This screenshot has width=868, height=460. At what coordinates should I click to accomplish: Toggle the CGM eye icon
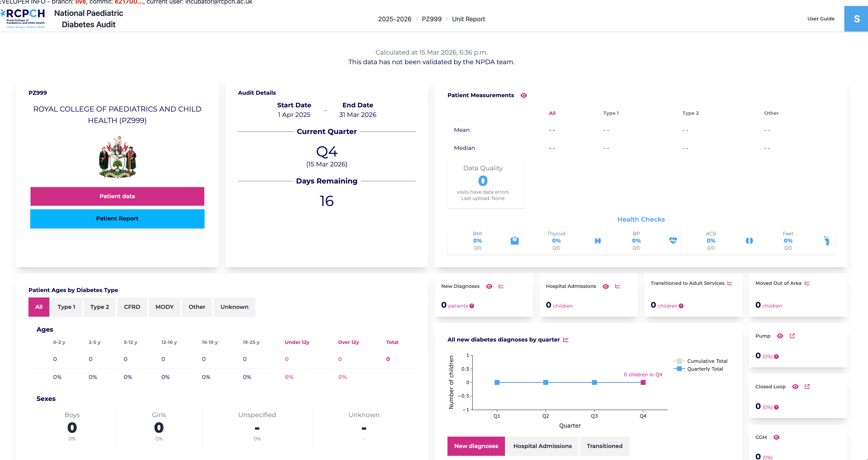pyautogui.click(x=776, y=437)
